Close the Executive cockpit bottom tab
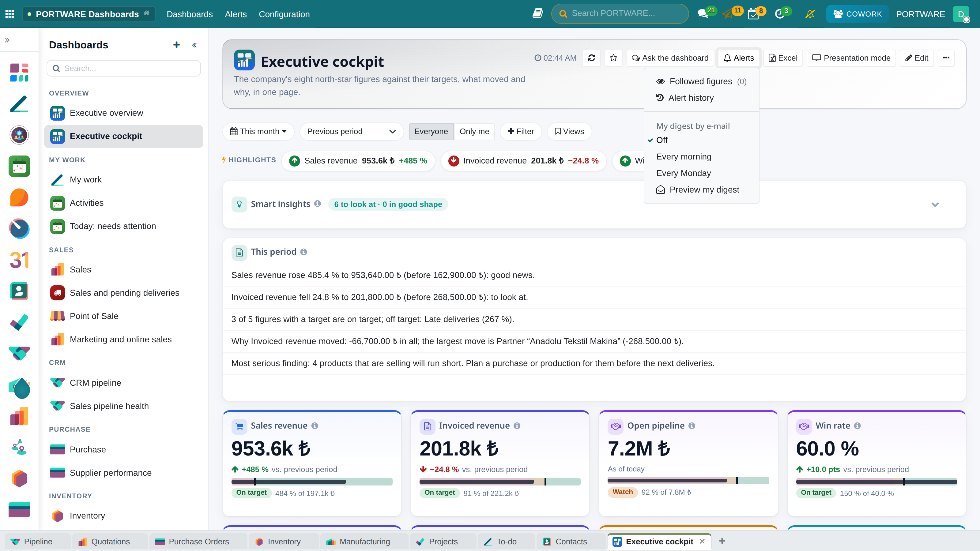980x551 pixels. [702, 541]
